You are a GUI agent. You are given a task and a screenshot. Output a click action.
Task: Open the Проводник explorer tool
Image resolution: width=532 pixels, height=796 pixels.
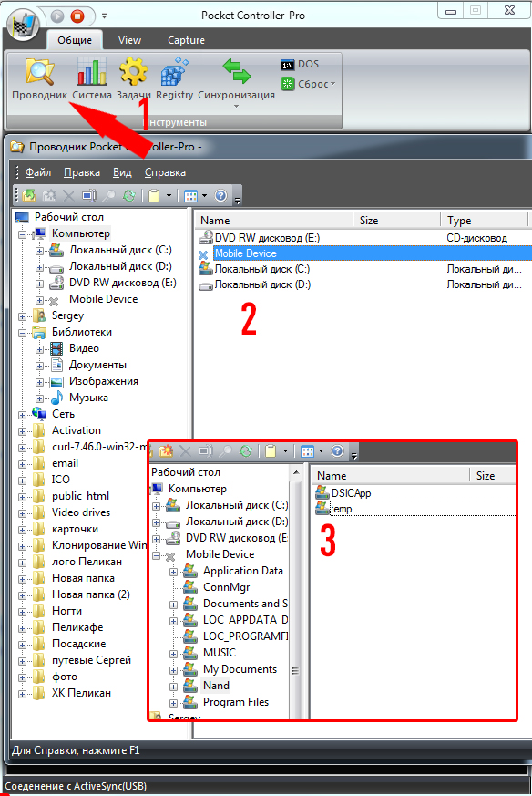tap(39, 78)
